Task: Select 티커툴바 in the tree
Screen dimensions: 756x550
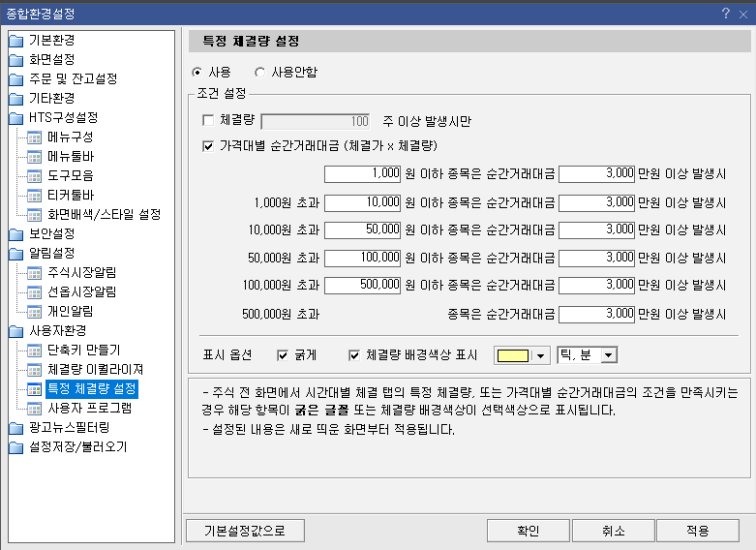Action: [x=71, y=195]
